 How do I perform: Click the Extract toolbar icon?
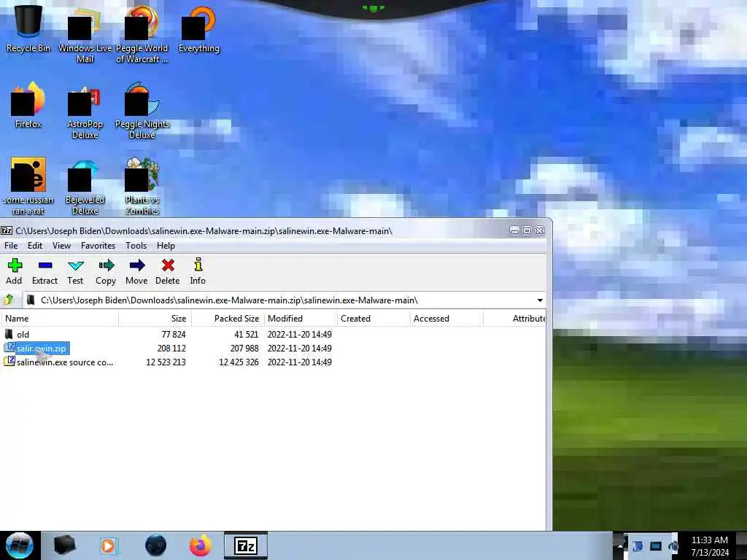tap(44, 271)
